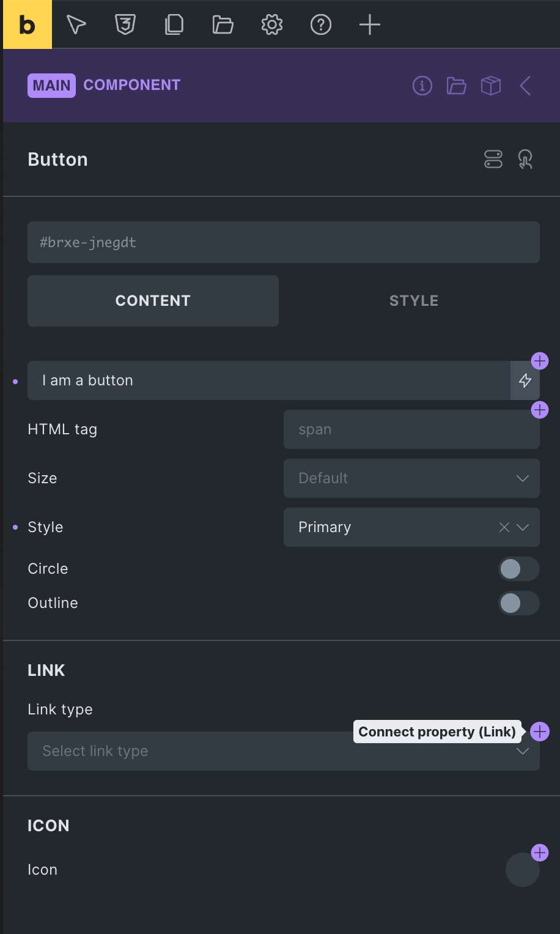Viewport: 560px width, 934px height.
Task: Select the CONTENT tab
Action: (x=153, y=301)
